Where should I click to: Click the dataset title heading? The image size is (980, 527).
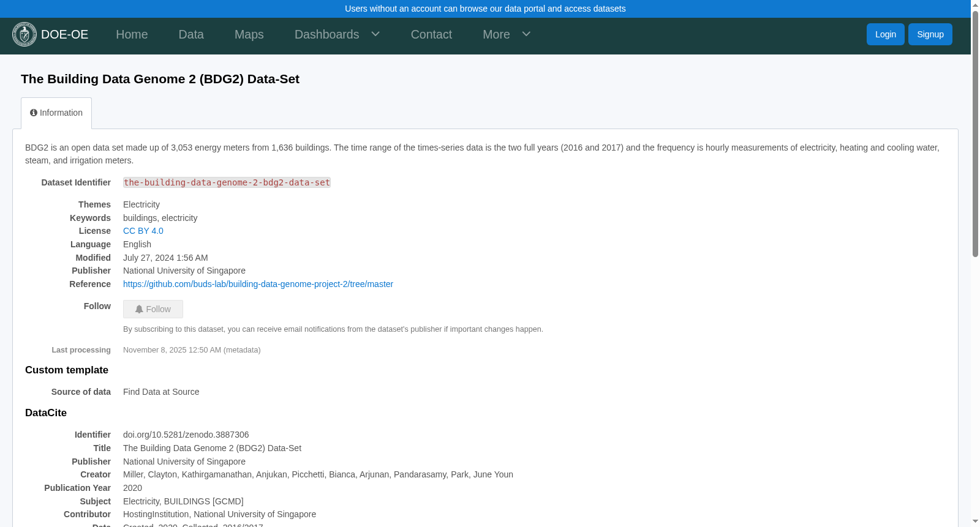tap(160, 79)
